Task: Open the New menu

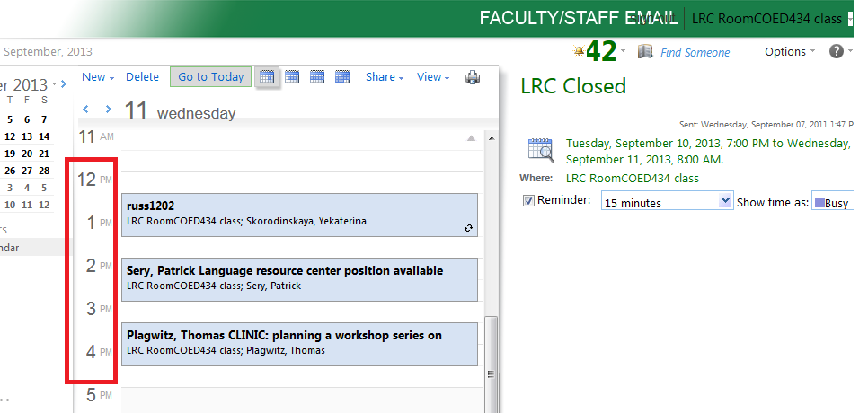Action: coord(97,77)
